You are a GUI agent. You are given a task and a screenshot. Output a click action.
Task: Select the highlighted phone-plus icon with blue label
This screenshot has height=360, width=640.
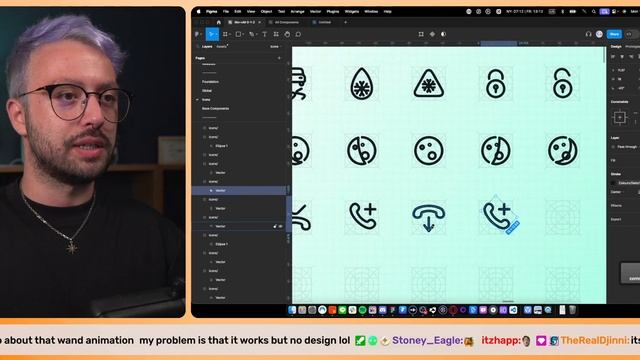click(x=498, y=216)
